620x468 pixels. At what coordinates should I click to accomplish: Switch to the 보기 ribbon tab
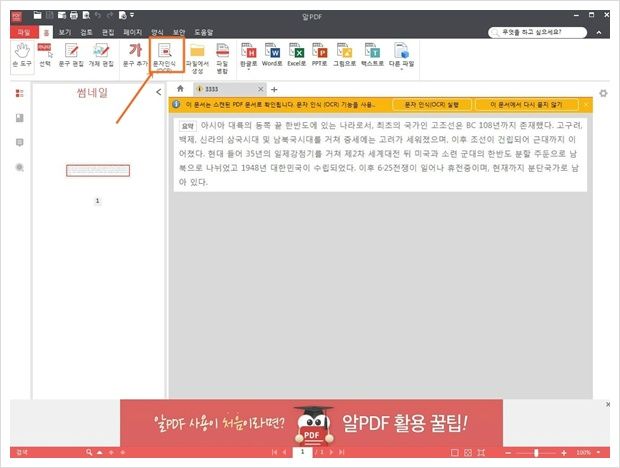click(x=65, y=32)
